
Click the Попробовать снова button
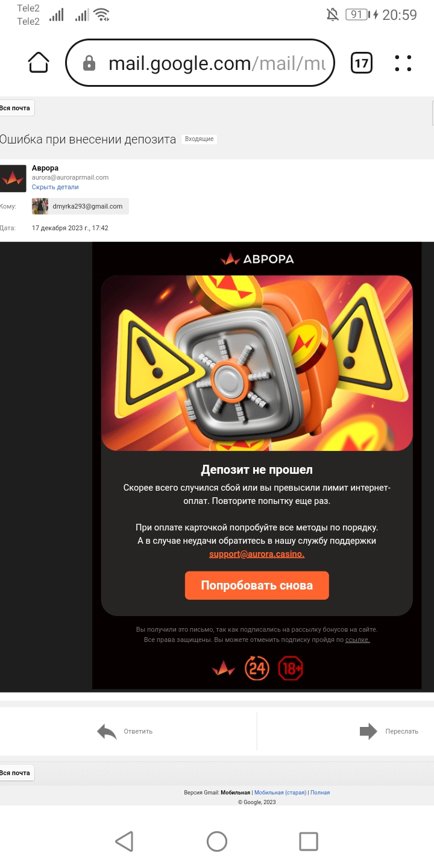(x=257, y=585)
